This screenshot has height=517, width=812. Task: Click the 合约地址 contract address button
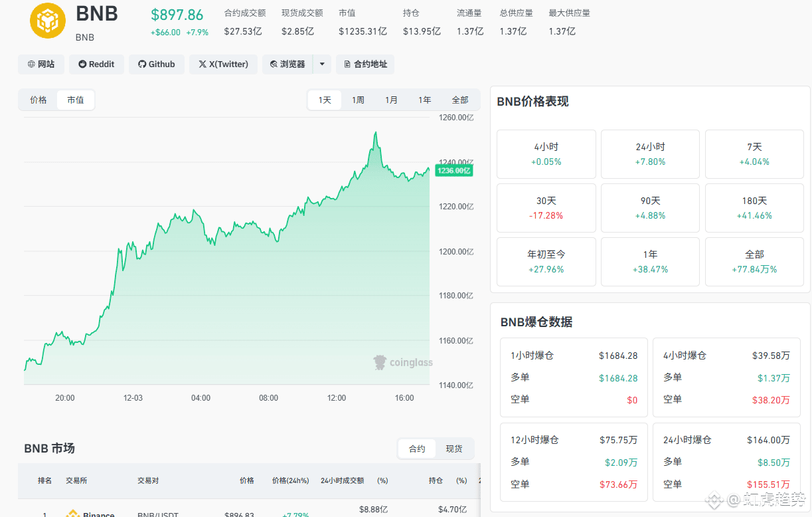point(365,64)
